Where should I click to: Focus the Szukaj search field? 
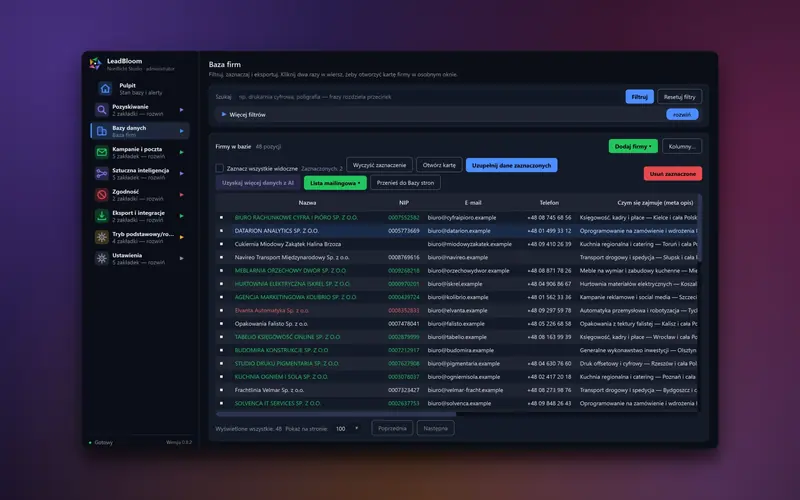[x=428, y=96]
